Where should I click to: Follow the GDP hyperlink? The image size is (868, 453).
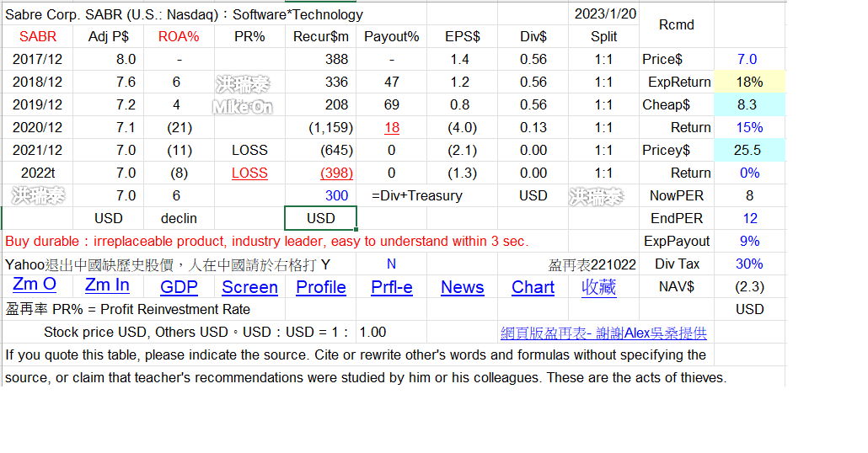pos(179,287)
